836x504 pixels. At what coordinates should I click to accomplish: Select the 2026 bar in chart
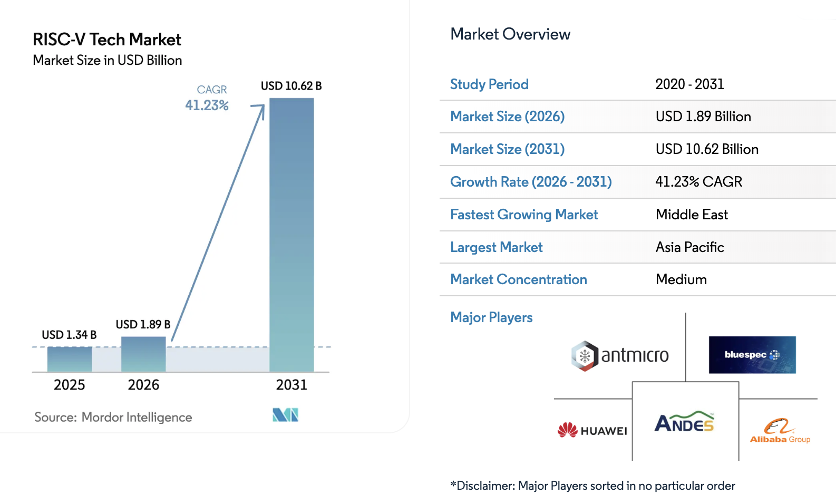pos(143,354)
